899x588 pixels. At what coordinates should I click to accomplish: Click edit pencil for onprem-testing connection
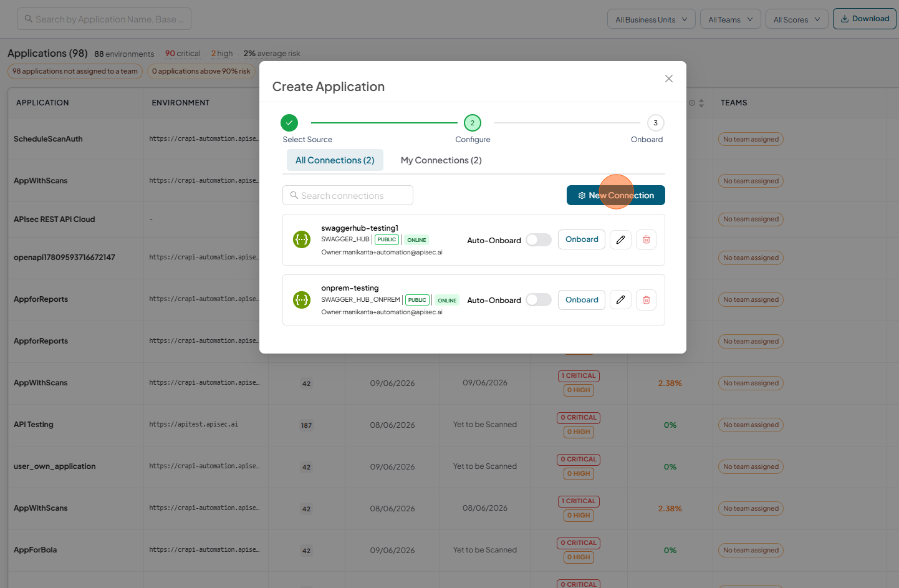[x=620, y=300]
